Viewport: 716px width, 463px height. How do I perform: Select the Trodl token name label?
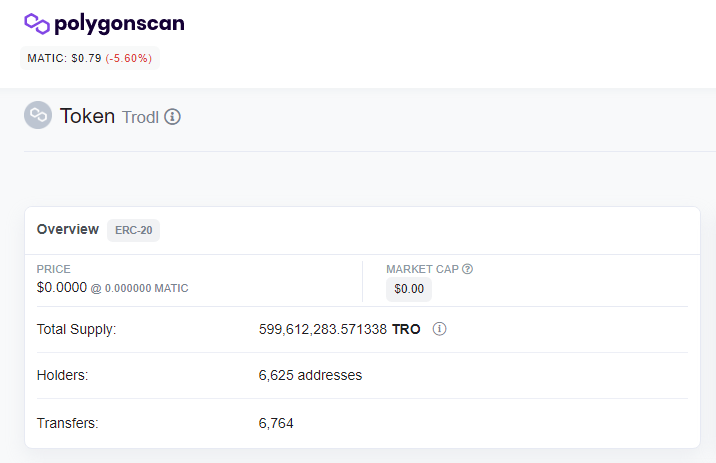(x=140, y=117)
